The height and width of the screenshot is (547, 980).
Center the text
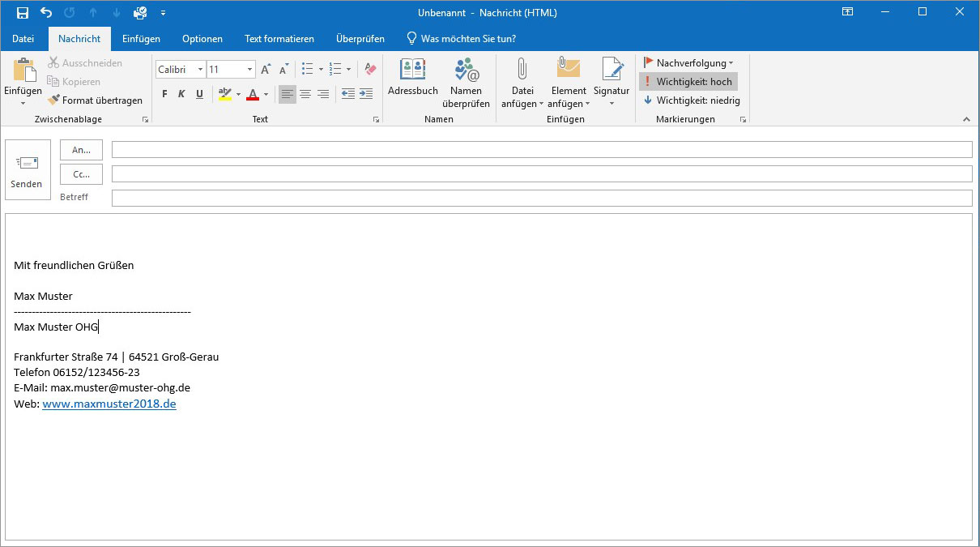(x=305, y=94)
